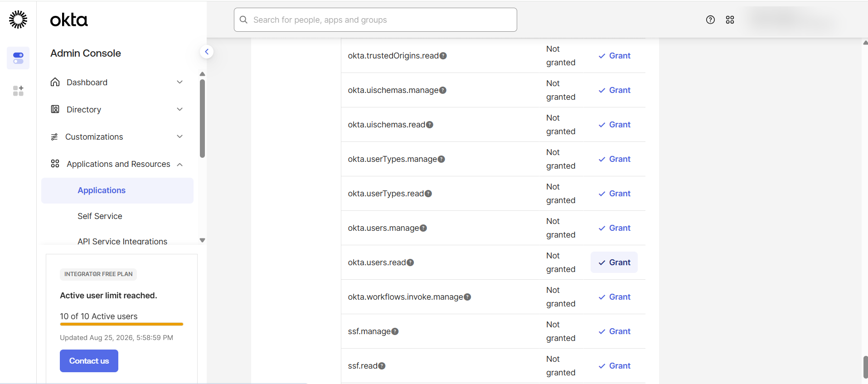Open the Dashboard menu item

point(117,82)
